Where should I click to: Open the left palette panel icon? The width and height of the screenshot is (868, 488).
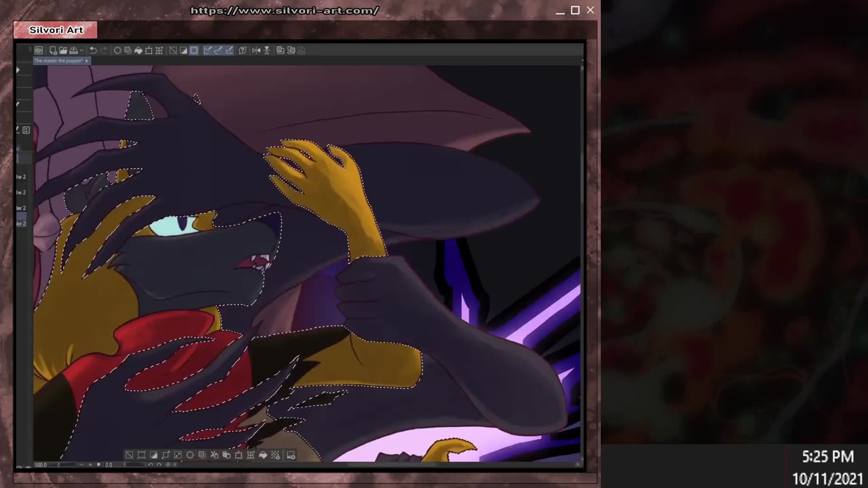click(26, 130)
